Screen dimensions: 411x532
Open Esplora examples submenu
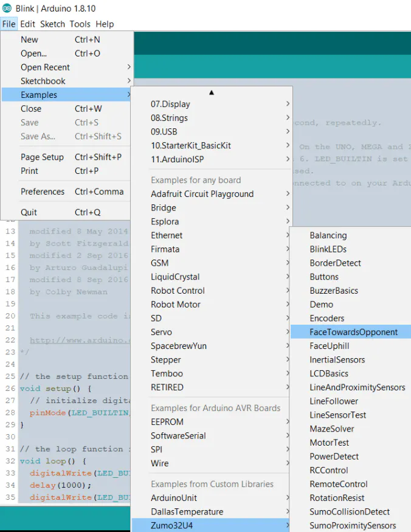pos(212,221)
